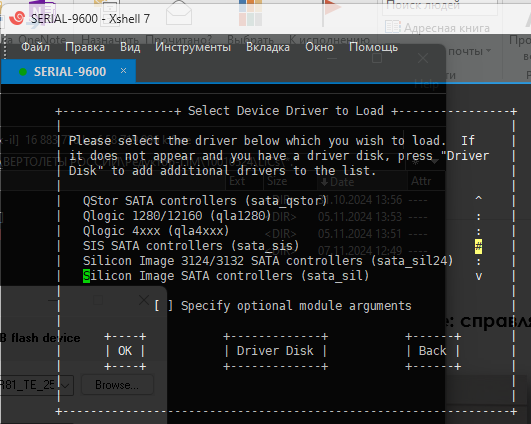Click the green connection status dot on tab
The height and width of the screenshot is (424, 531).
click(23, 72)
